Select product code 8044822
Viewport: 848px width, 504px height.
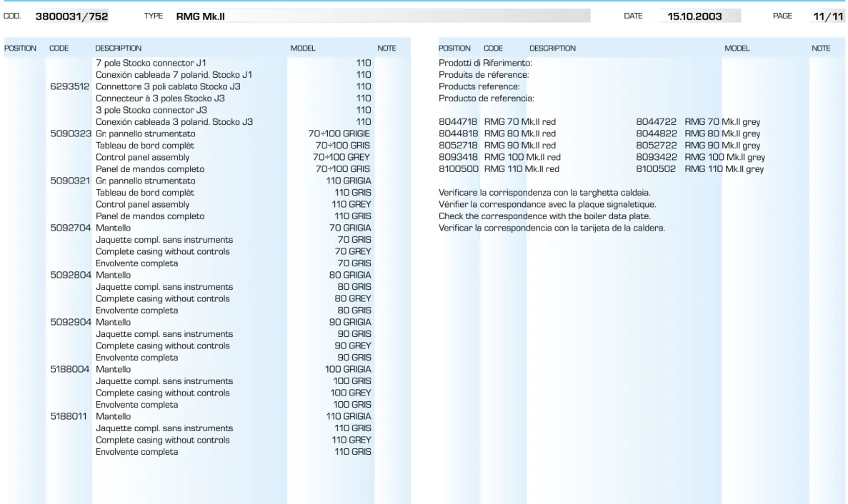pos(656,133)
